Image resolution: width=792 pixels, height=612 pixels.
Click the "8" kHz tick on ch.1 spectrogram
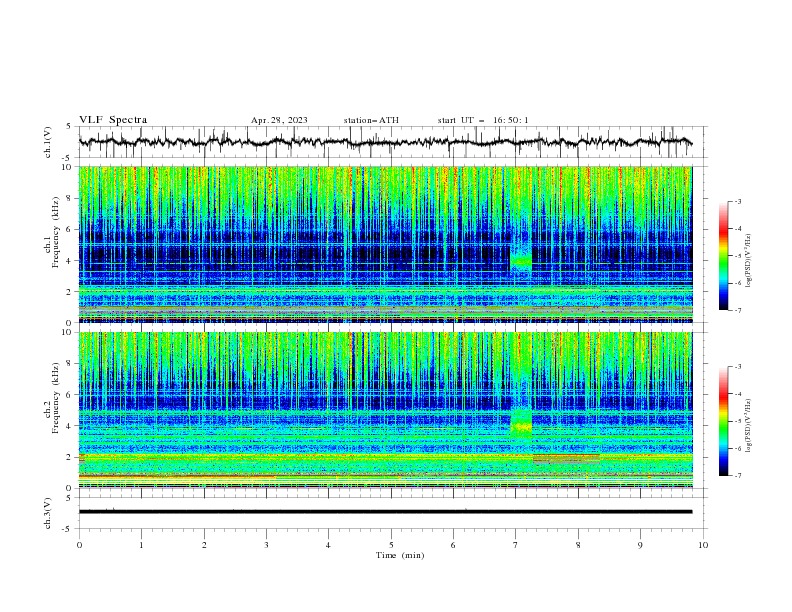tap(69, 198)
